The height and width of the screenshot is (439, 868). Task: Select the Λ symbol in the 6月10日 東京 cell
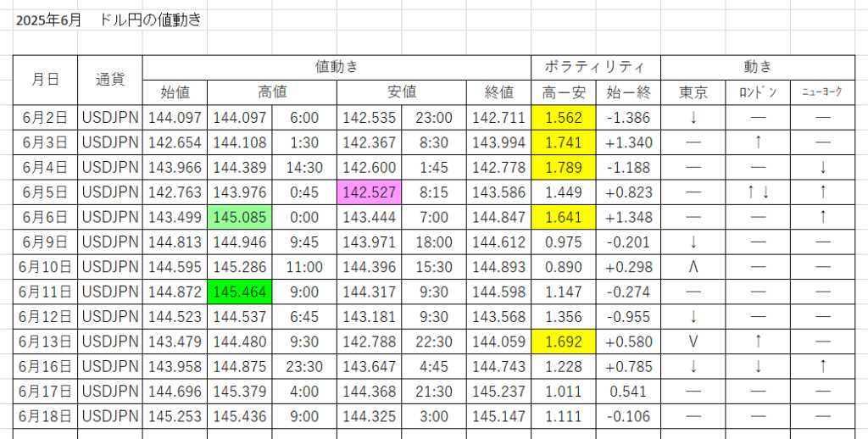tap(693, 267)
